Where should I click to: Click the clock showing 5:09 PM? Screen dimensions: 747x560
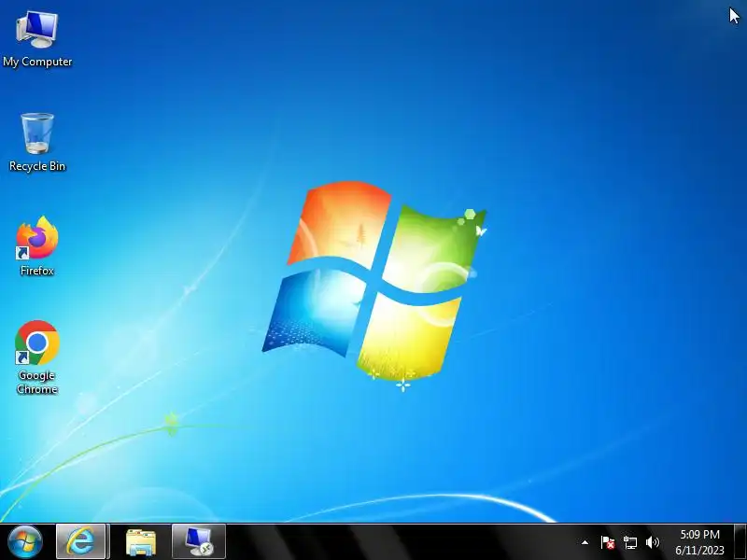tap(699, 534)
